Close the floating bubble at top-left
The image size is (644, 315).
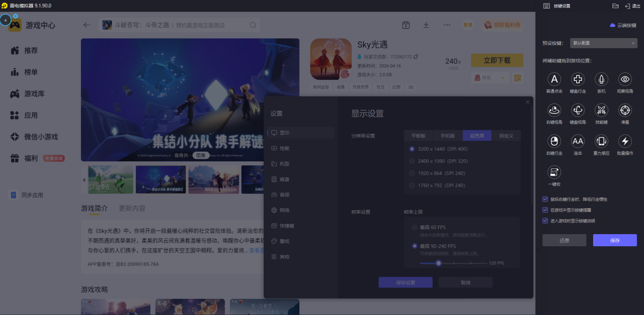[x=16, y=16]
